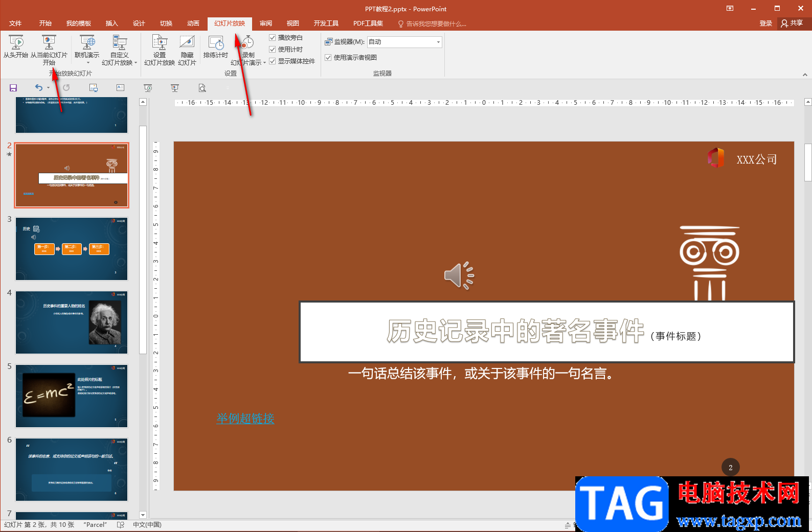Switch to the 设计 tab

[x=139, y=24]
